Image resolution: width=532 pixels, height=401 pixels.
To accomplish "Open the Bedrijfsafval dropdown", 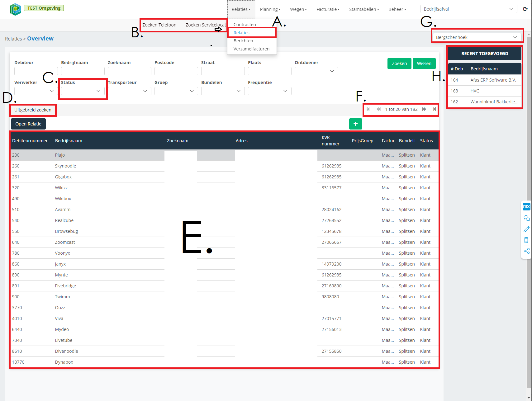I will [x=469, y=9].
